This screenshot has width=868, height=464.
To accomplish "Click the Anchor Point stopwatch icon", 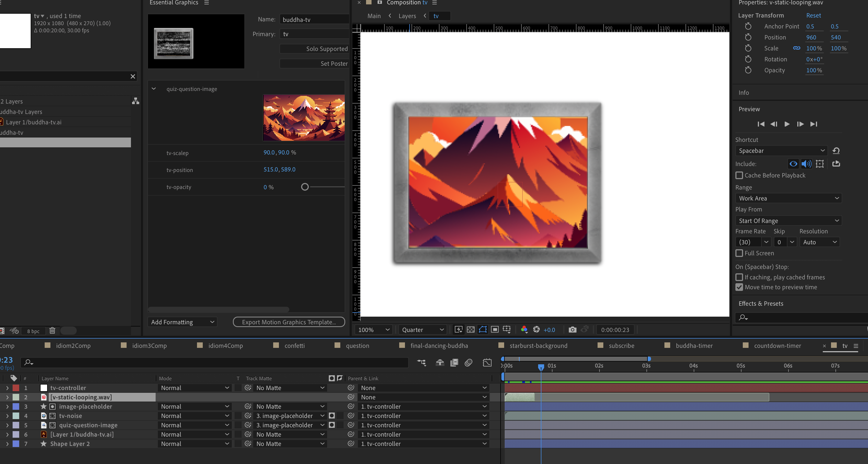I will 748,26.
